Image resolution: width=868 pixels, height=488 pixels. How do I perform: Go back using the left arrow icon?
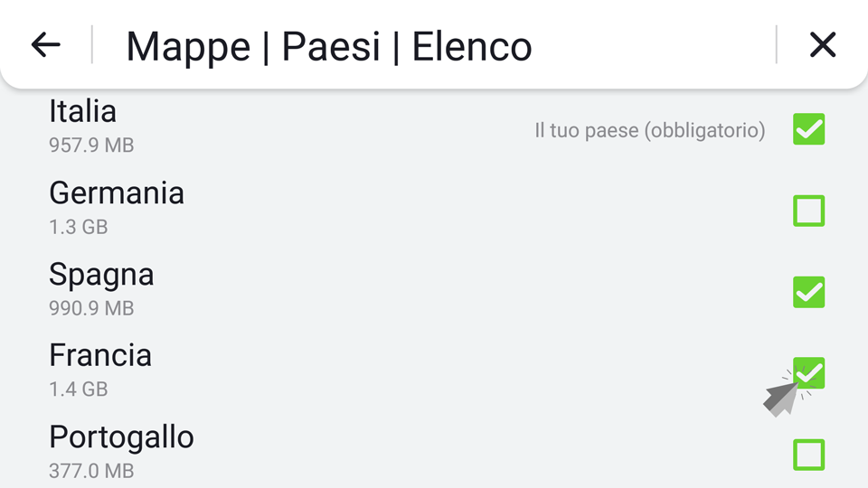pyautogui.click(x=45, y=45)
